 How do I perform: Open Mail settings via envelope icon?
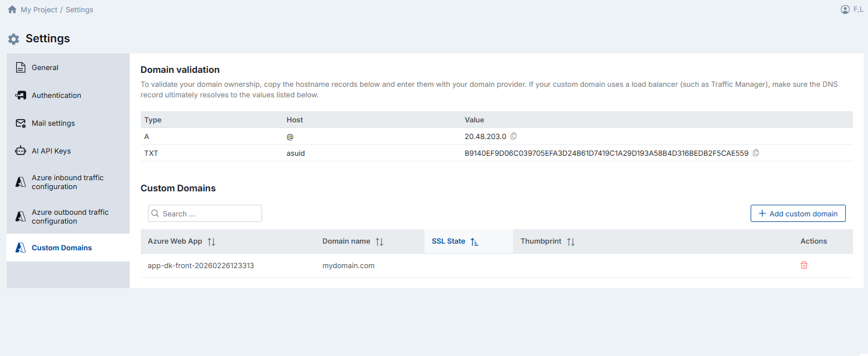point(21,123)
